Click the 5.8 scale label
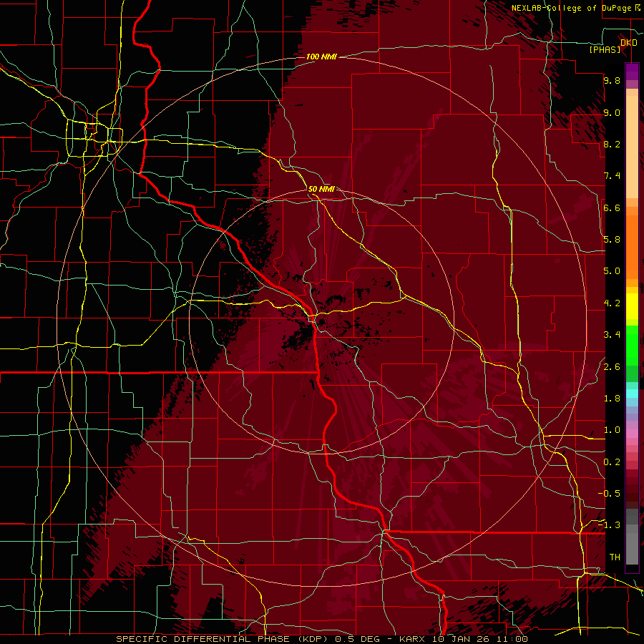Viewport: 644px width, 644px height. (x=612, y=240)
